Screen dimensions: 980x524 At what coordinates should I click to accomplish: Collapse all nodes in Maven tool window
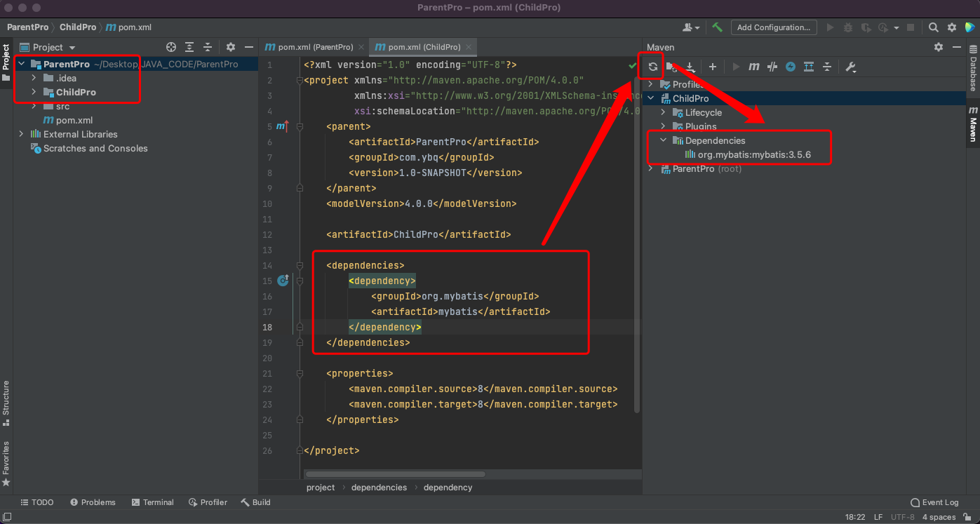(827, 67)
